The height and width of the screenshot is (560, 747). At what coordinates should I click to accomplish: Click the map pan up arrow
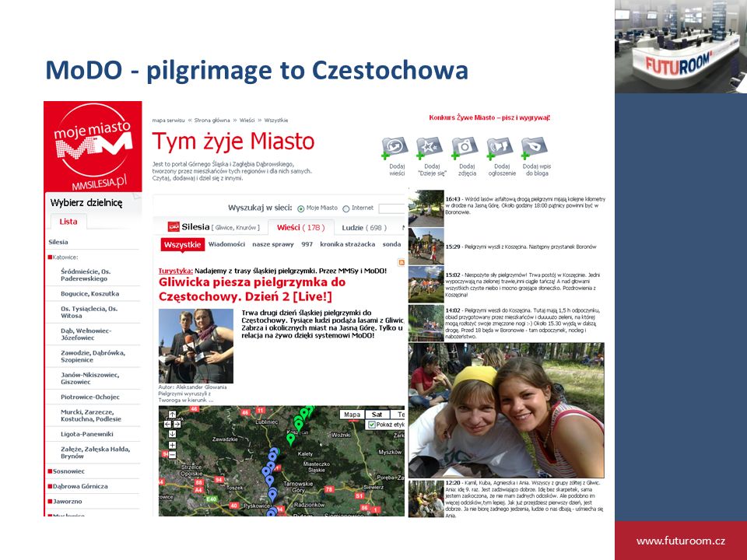point(173,415)
